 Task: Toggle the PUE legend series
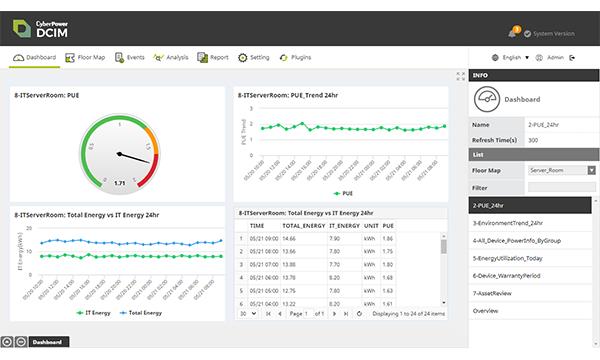(x=343, y=194)
